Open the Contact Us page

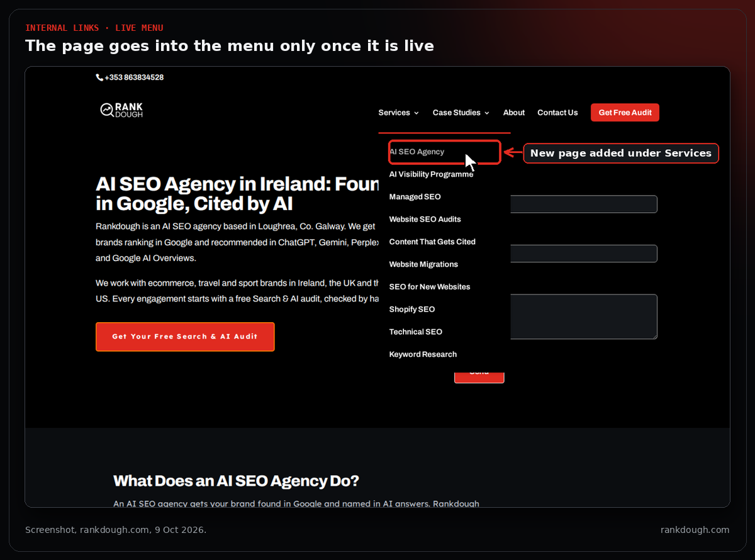click(x=557, y=113)
